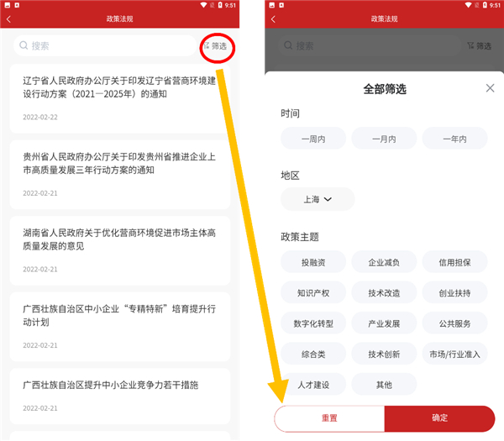The width and height of the screenshot is (504, 441).
Task: Tap back arrow in left screen header
Action: (x=8, y=19)
